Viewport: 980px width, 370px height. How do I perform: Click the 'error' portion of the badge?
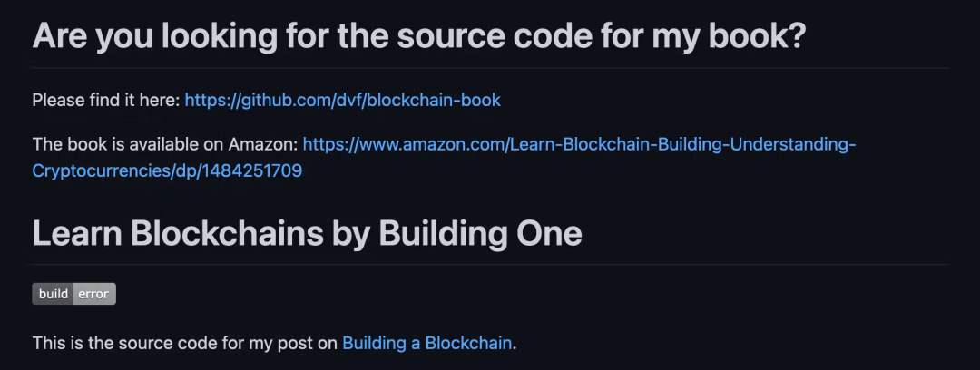(93, 294)
